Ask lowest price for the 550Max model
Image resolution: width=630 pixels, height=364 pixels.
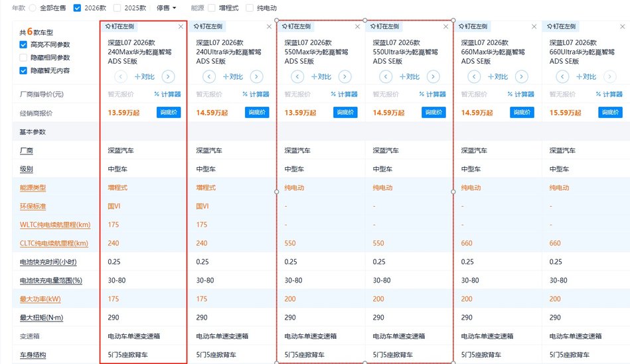[345, 112]
